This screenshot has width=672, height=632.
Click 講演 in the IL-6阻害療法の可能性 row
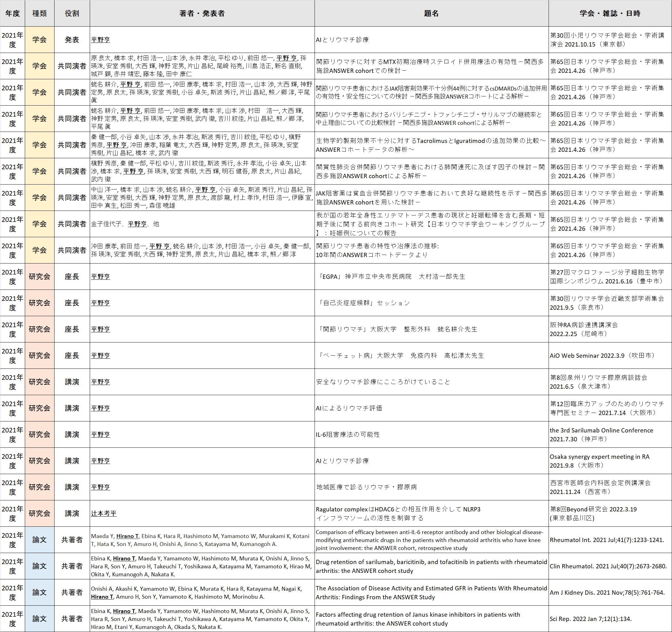point(72,435)
